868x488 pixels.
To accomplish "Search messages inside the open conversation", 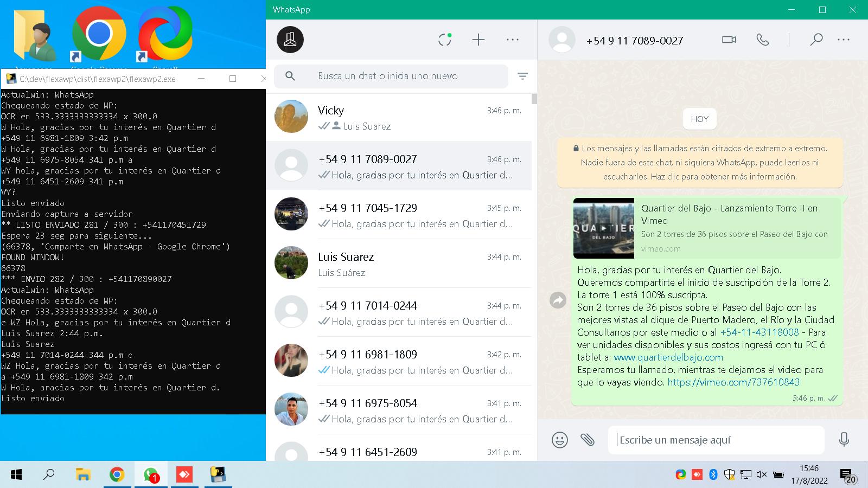I will pyautogui.click(x=816, y=40).
